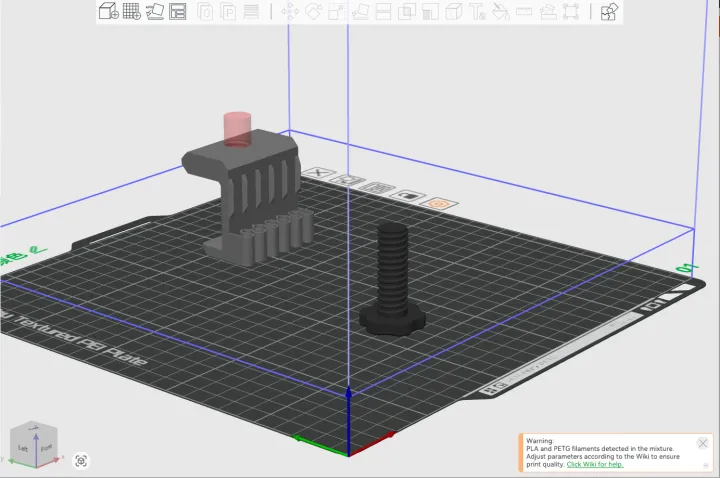Select the Lay on face tool

click(x=360, y=11)
